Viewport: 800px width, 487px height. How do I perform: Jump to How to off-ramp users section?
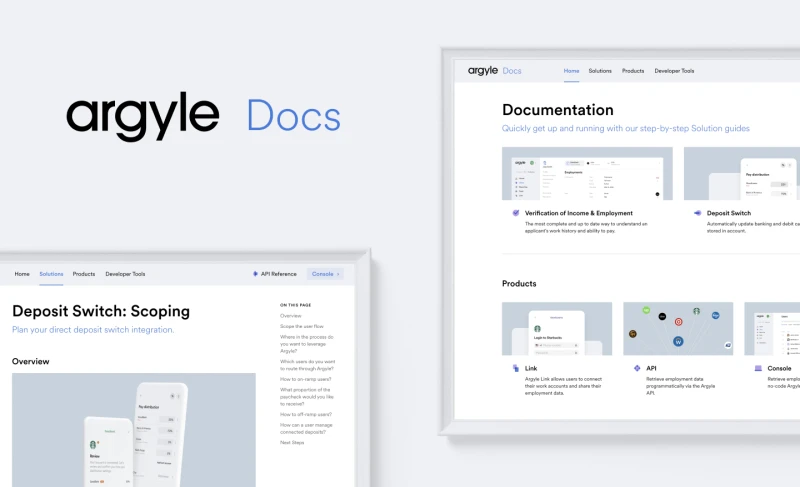(x=306, y=414)
